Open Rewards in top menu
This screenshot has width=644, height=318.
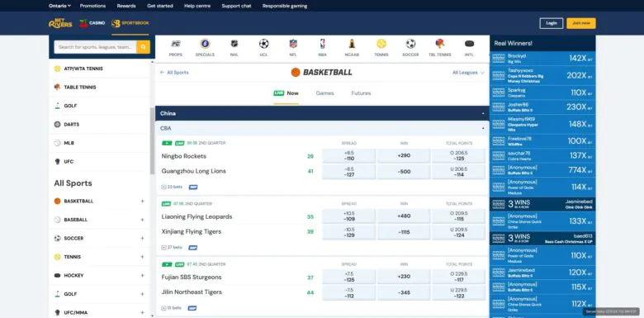[126, 6]
